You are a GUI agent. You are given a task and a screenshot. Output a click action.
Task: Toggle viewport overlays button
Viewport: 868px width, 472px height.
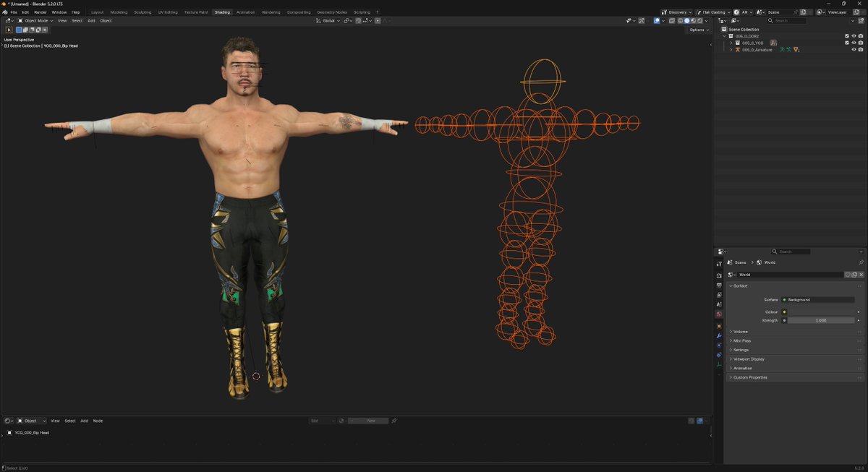pos(657,21)
